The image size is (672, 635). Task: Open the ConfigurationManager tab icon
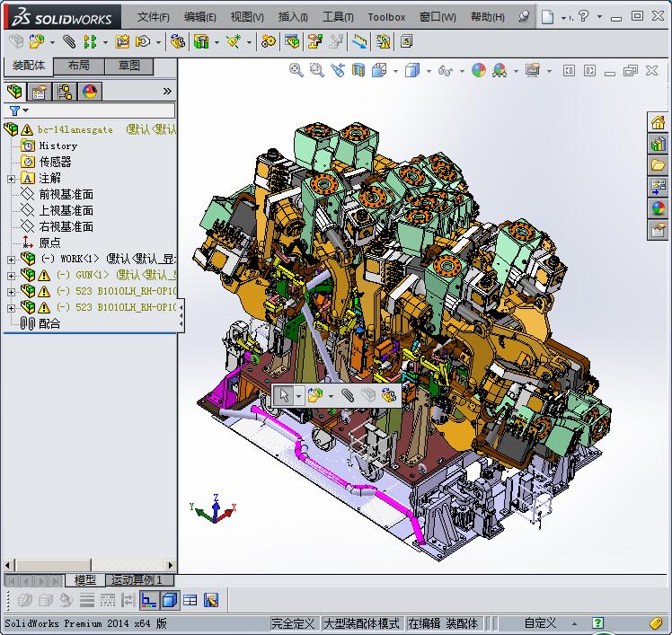[x=65, y=91]
